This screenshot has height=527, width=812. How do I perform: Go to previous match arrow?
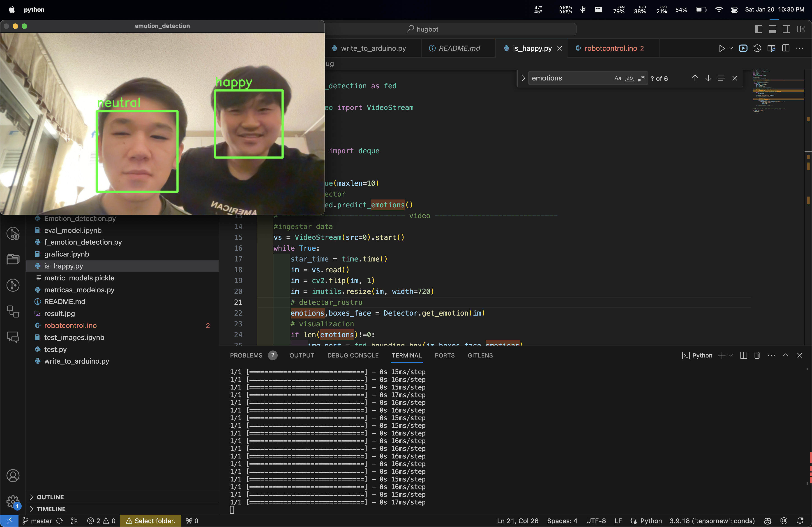[x=695, y=78]
